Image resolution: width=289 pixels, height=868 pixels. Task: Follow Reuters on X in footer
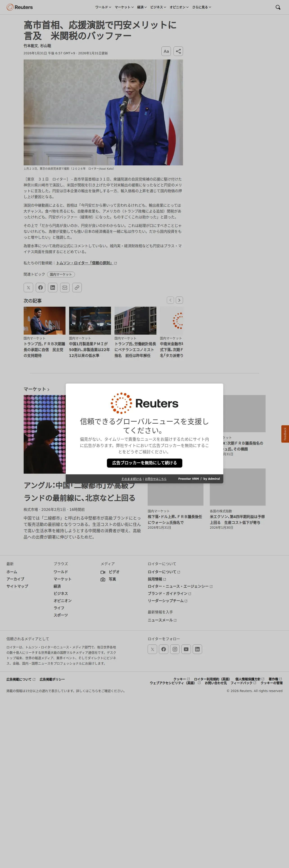pyautogui.click(x=152, y=649)
